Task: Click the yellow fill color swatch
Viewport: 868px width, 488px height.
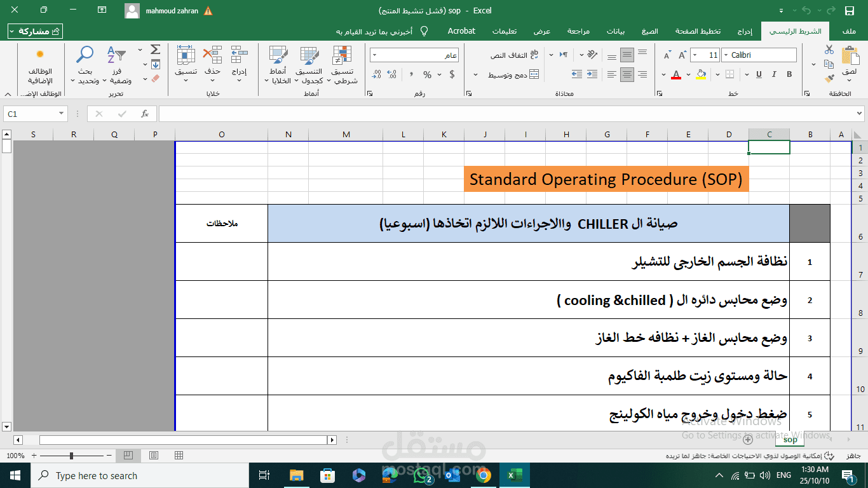Action: click(701, 74)
